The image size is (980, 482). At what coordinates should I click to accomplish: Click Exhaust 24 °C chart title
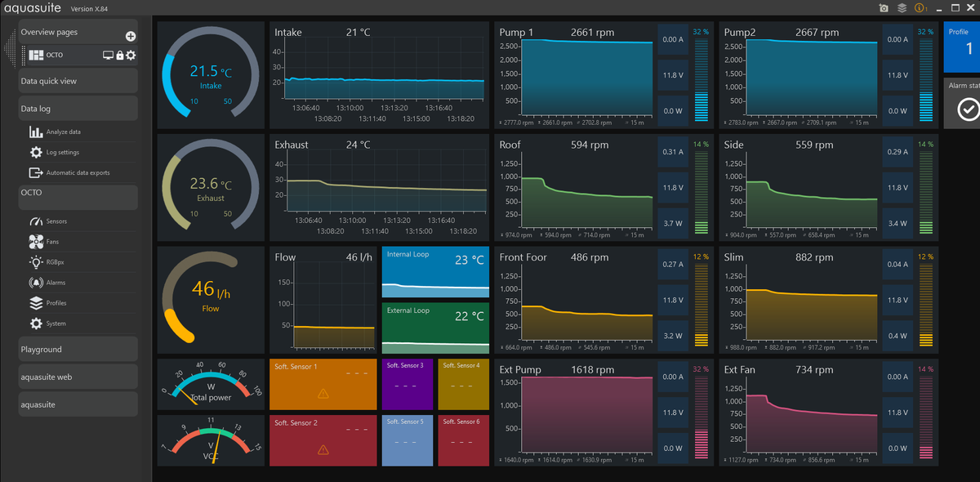point(323,145)
